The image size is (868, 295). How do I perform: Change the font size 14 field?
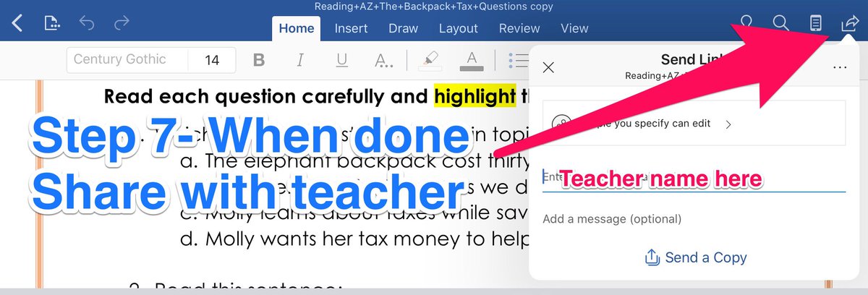212,60
